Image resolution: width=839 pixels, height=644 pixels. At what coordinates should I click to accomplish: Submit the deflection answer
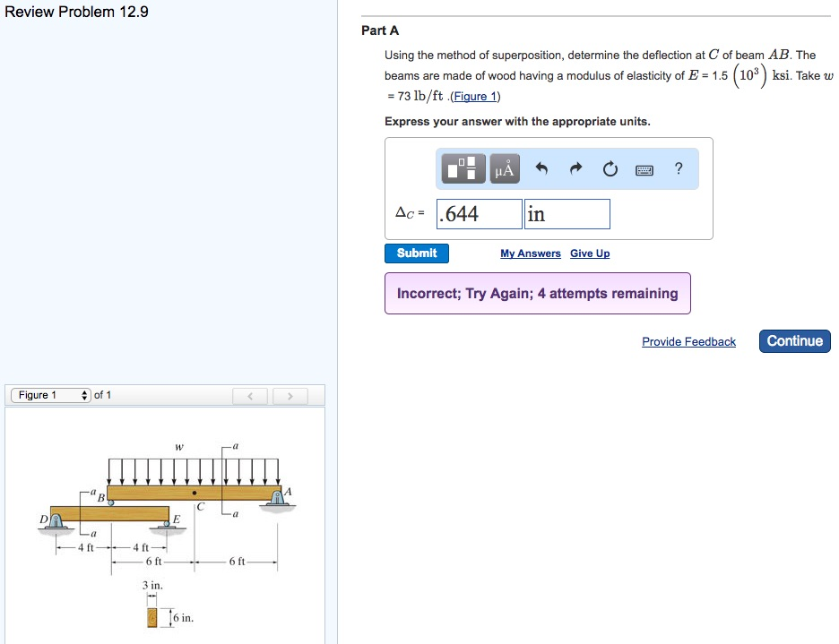[416, 253]
